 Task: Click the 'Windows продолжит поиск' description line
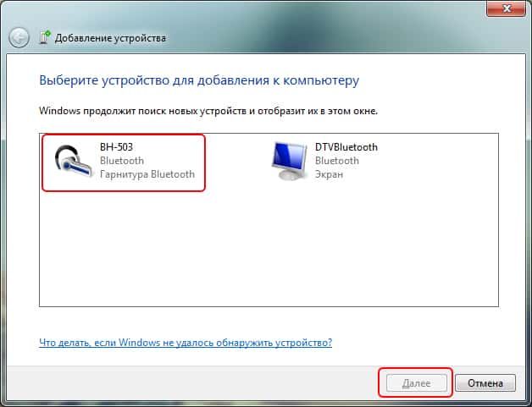pyautogui.click(x=208, y=111)
